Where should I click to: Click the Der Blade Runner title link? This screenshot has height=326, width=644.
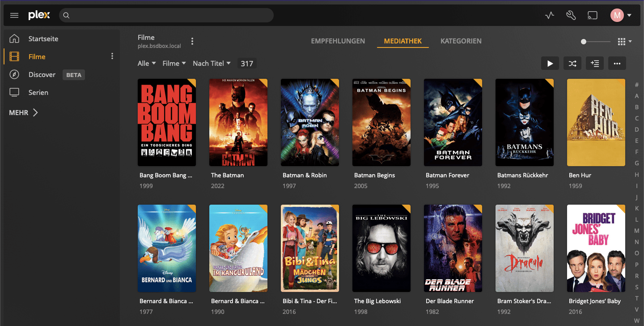[x=450, y=301]
